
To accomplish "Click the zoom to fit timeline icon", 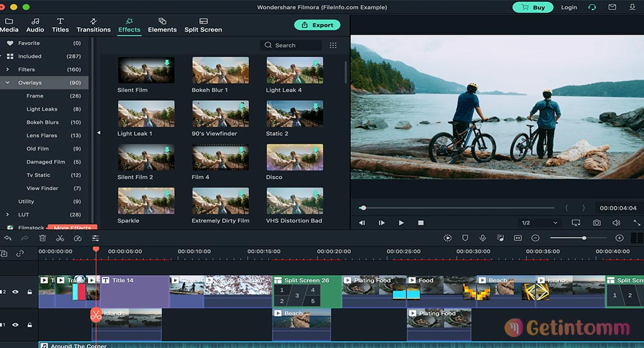I will (x=518, y=238).
